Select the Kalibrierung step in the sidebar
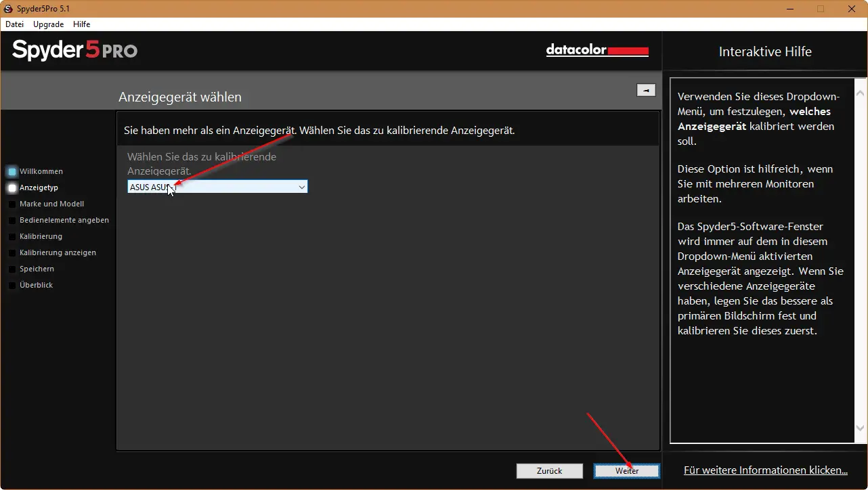This screenshot has height=490, width=868. (x=41, y=236)
